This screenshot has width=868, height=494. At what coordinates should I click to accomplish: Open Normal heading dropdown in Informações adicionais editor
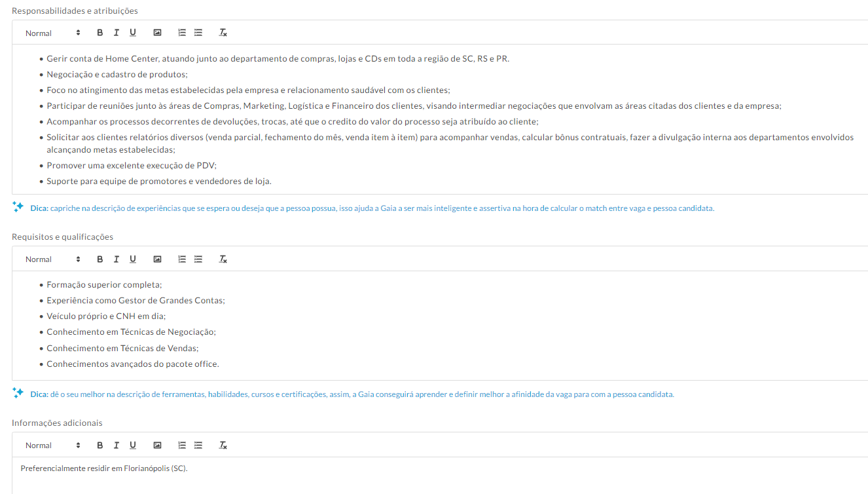[x=52, y=446]
